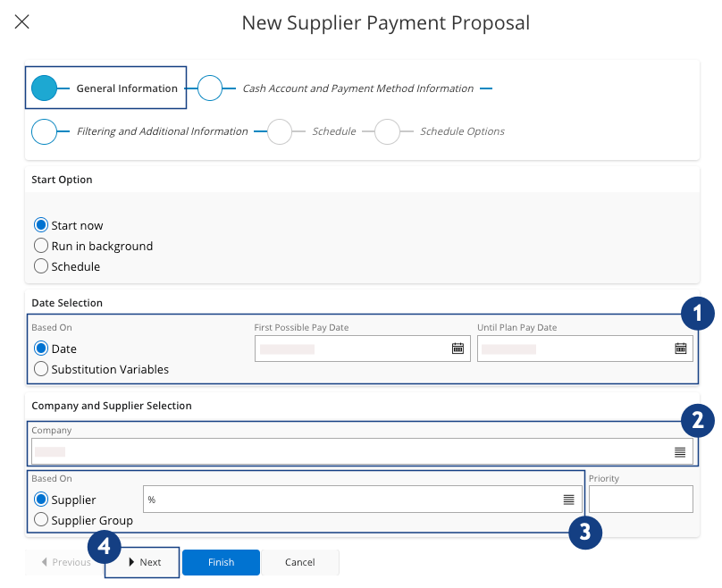722x588 pixels.
Task: Select the Start now option
Action: 40,225
